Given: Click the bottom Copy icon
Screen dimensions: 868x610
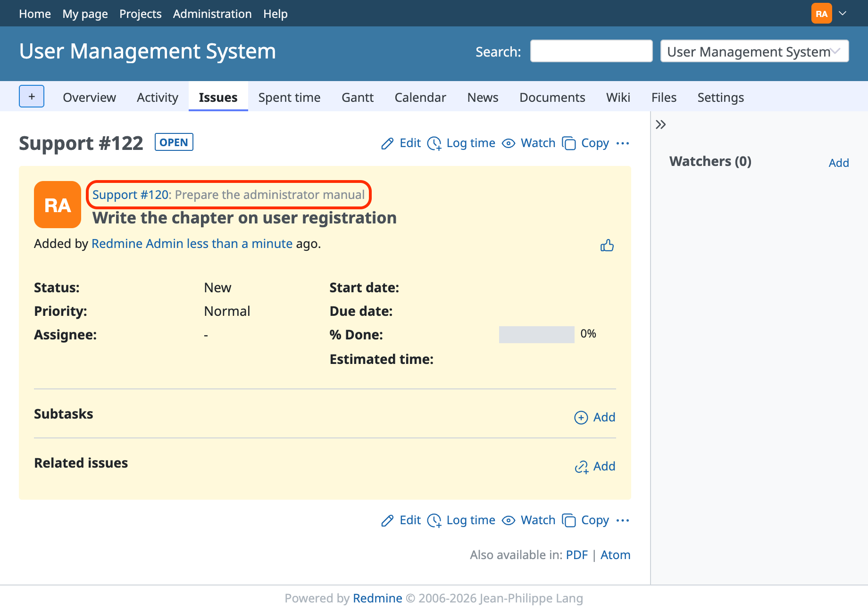Looking at the screenshot, I should 569,520.
